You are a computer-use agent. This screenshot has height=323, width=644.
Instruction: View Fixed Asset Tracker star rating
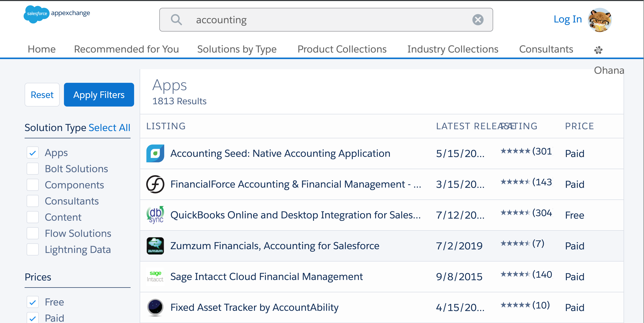coord(515,305)
